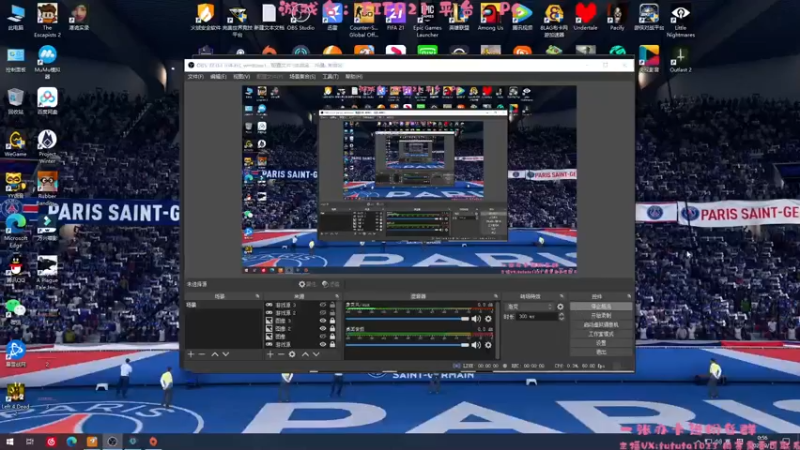Pop out the Audio Mixer dock panel
Screen dimensions: 800x450
[495, 296]
